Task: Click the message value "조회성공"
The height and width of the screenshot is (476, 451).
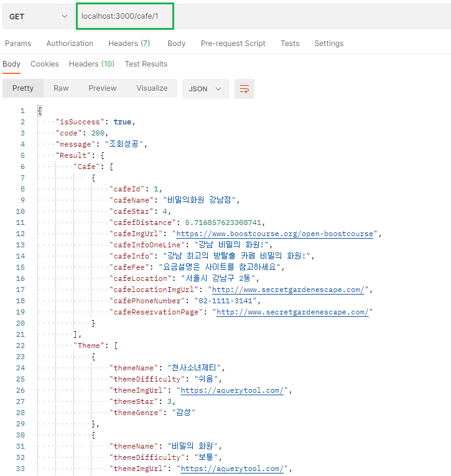Action: tap(124, 144)
